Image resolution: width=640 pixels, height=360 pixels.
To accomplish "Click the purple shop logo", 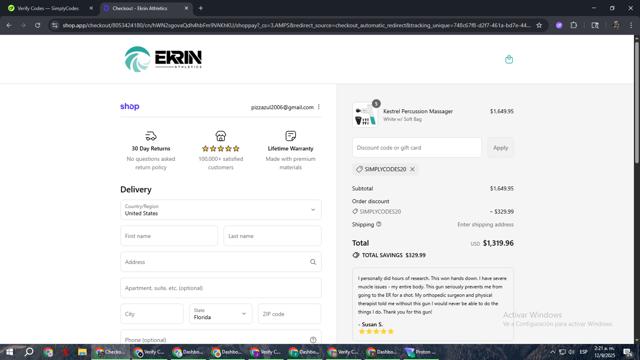I will [129, 106].
